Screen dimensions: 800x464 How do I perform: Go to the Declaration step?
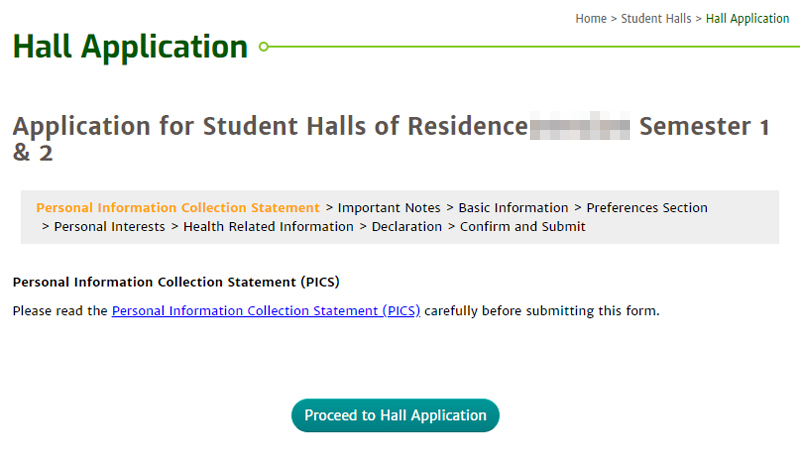pyautogui.click(x=406, y=227)
